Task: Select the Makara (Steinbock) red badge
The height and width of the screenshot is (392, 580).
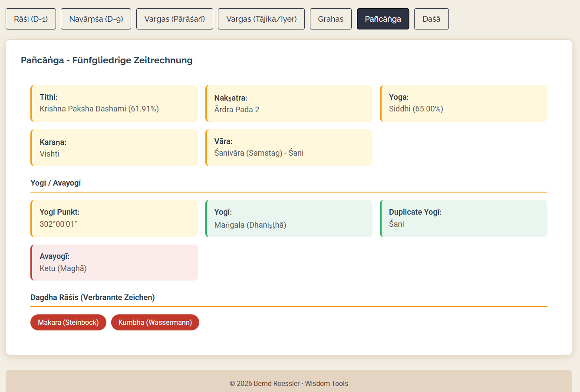Action: tap(68, 322)
